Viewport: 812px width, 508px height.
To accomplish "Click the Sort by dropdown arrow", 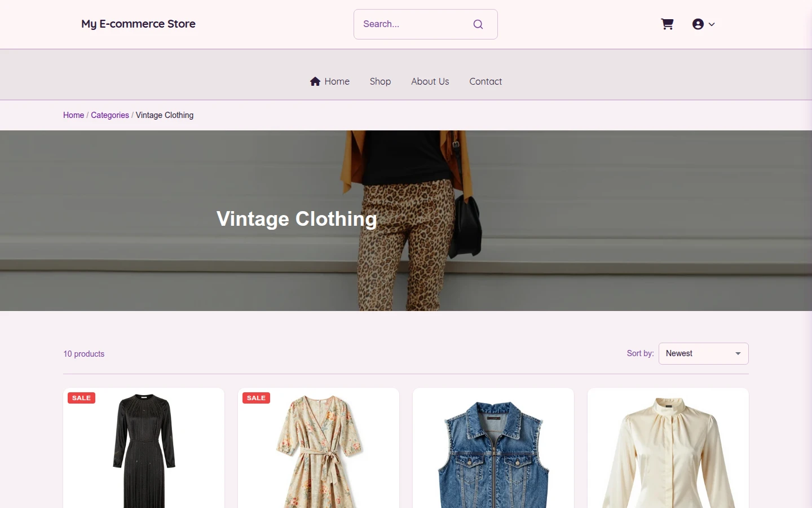I will (x=738, y=353).
